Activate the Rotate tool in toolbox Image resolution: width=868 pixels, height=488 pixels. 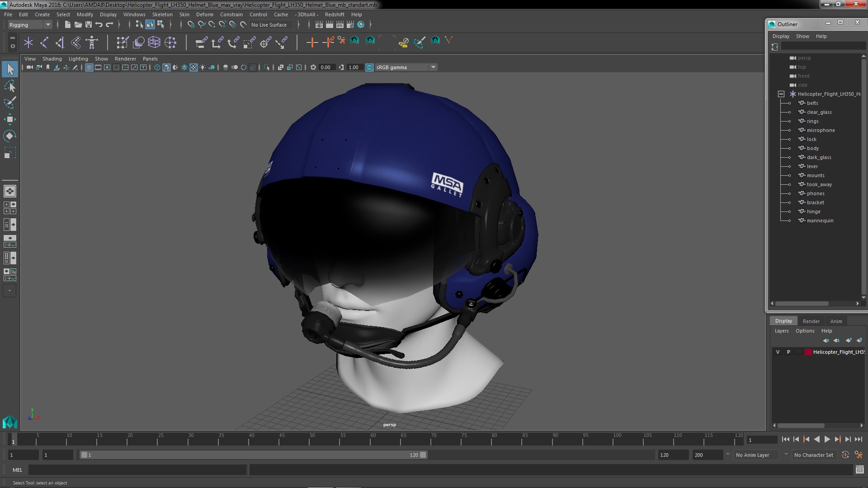pyautogui.click(x=10, y=136)
